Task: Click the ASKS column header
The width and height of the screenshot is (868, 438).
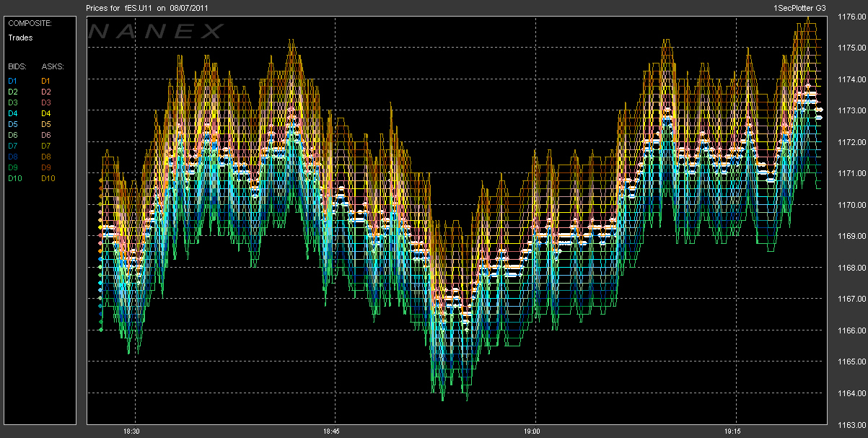Action: click(53, 66)
